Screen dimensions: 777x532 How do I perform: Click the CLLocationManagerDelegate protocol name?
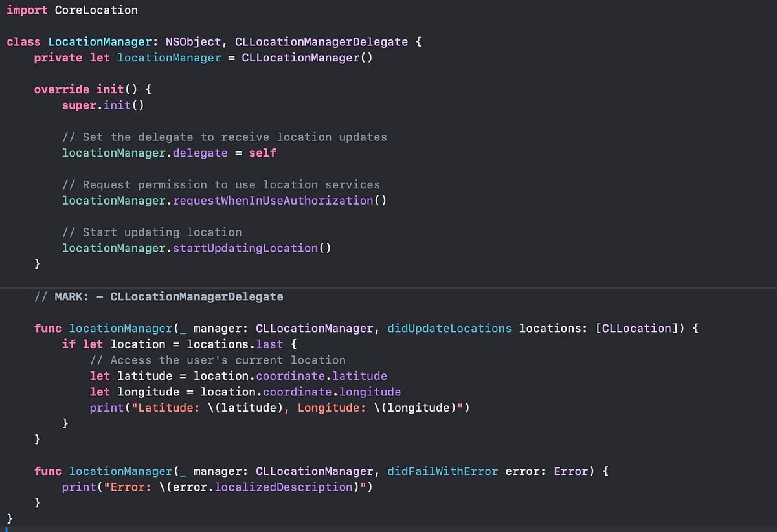point(322,41)
